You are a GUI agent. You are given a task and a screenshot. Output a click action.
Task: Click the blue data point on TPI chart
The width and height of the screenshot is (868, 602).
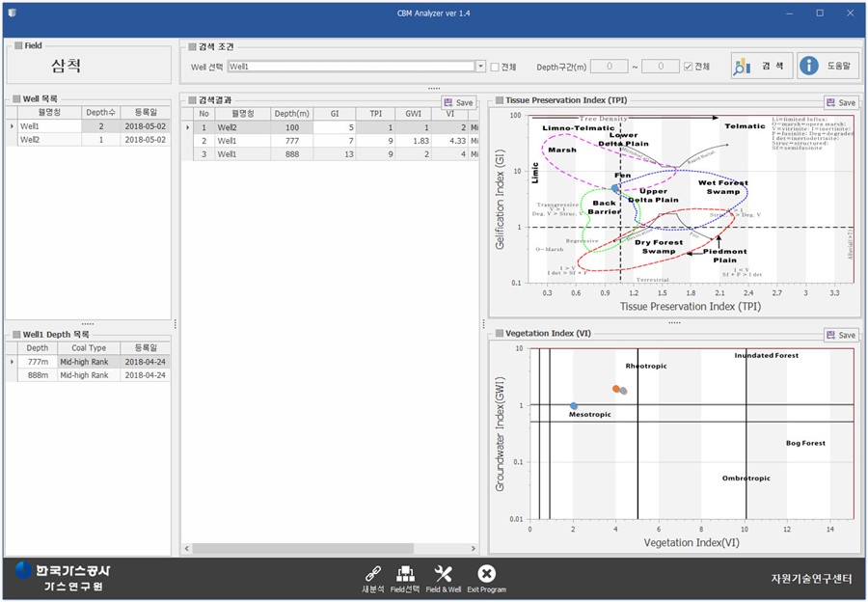click(615, 188)
